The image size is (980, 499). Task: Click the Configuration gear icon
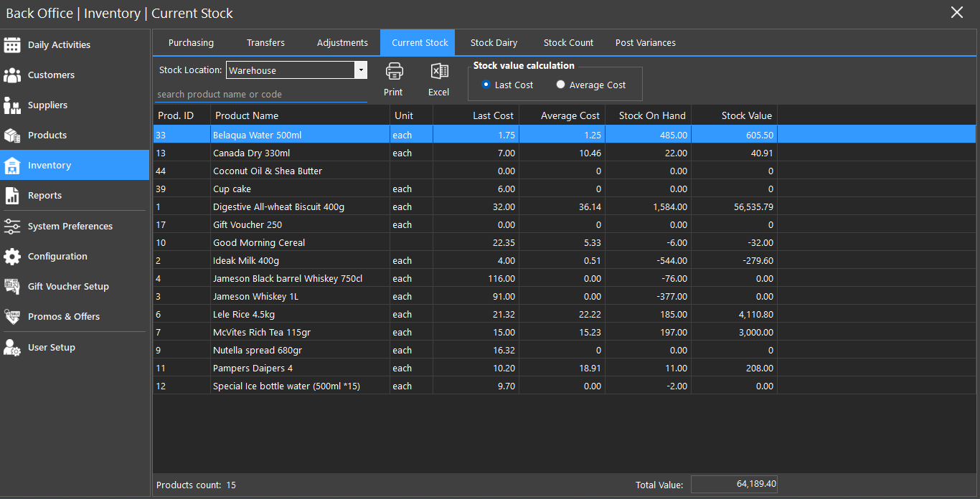[12, 257]
